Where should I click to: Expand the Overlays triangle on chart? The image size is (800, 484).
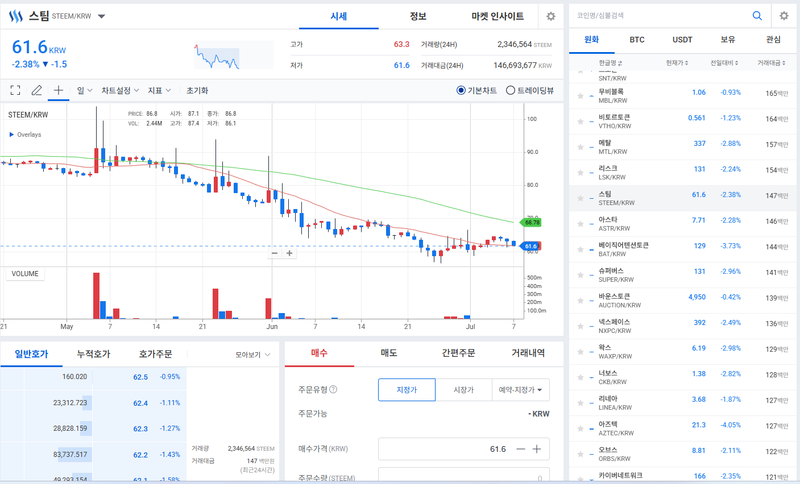click(x=12, y=135)
